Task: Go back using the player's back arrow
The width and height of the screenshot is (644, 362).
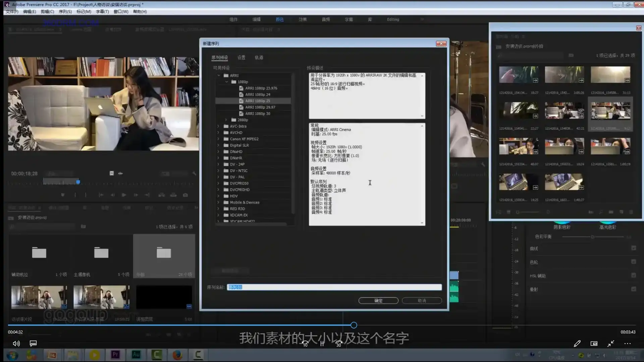Action: pyautogui.click(x=7, y=5)
